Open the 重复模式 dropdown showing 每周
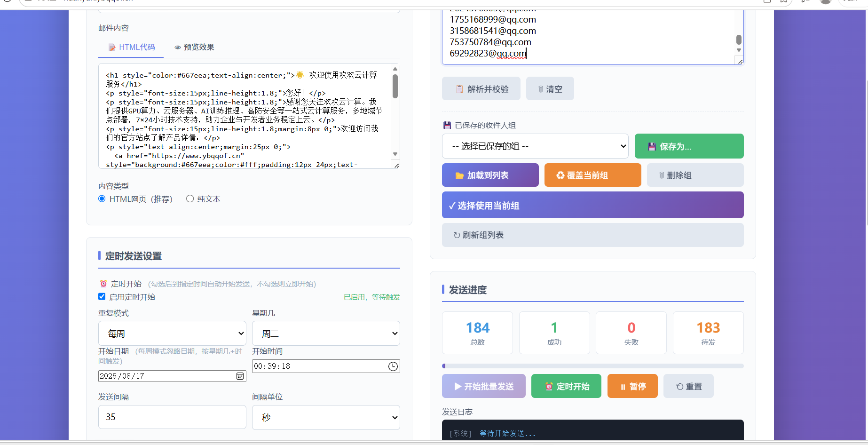 click(172, 334)
